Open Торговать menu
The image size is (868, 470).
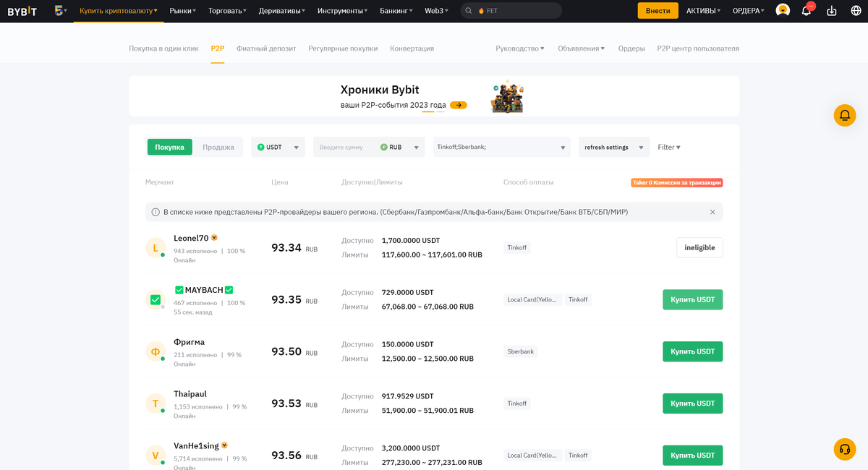tap(228, 11)
